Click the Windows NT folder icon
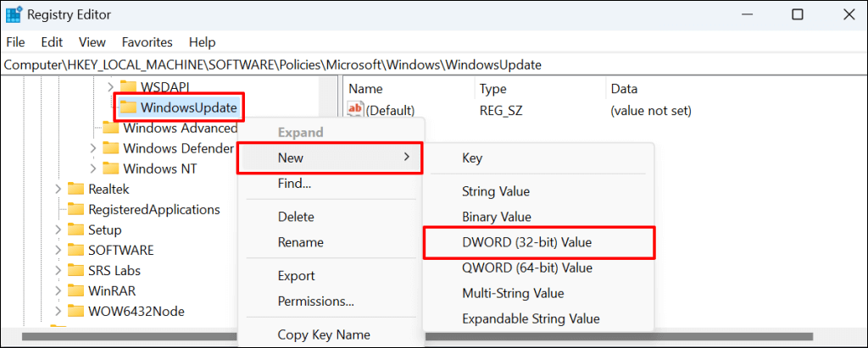The width and height of the screenshot is (868, 348). click(111, 168)
